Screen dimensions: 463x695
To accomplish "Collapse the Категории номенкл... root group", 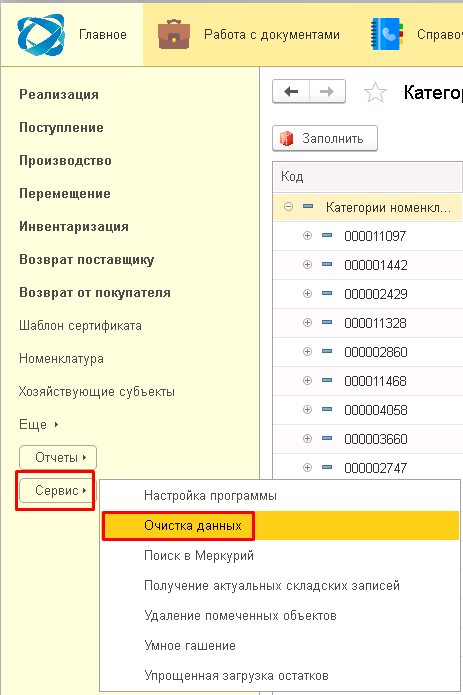I will (x=288, y=207).
